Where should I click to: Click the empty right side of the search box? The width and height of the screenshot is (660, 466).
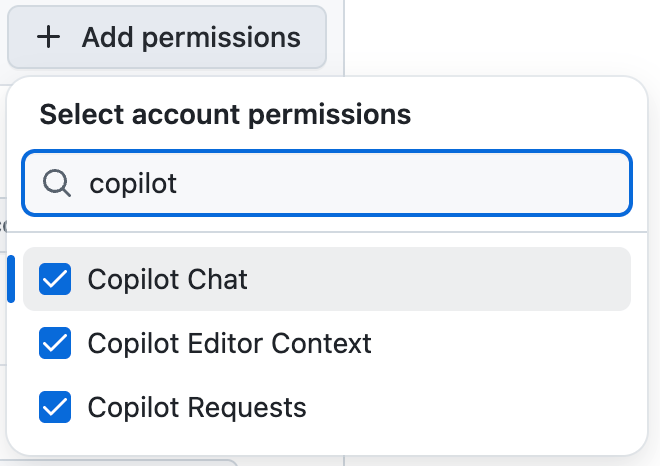pyautogui.click(x=500, y=183)
